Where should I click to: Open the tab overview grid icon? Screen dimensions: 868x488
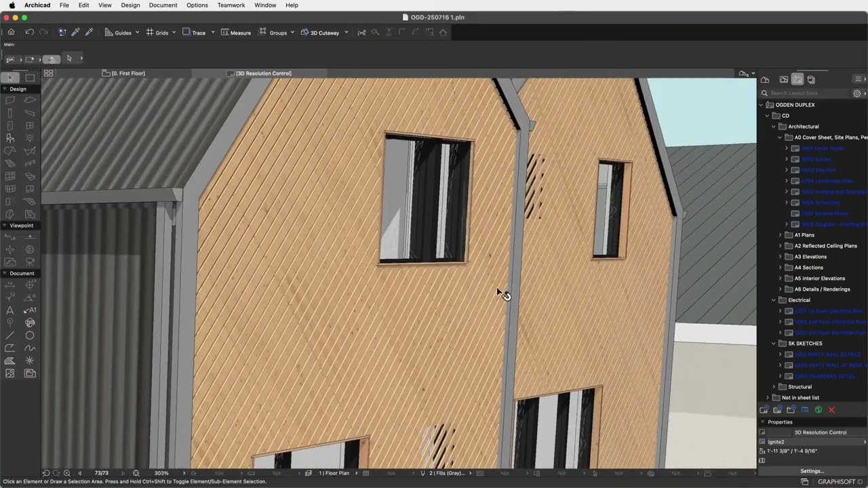(49, 73)
